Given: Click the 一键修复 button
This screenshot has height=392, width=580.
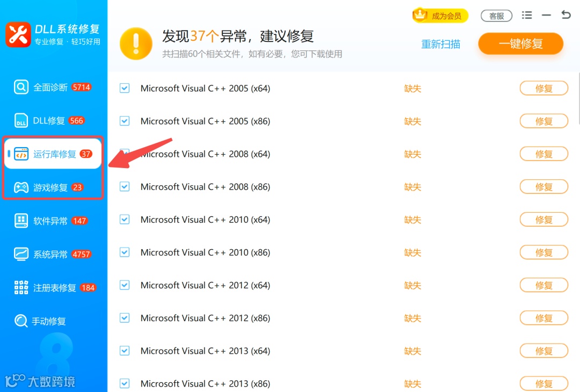Looking at the screenshot, I should 520,43.
